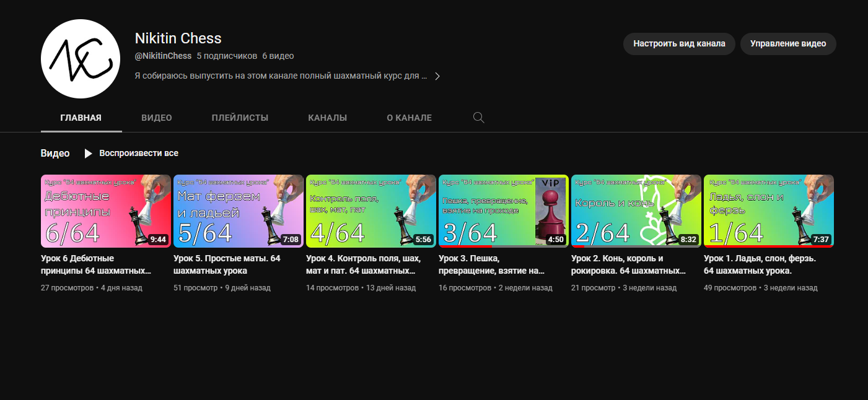Open the channel search magnifier icon
This screenshot has width=868, height=400.
pyautogui.click(x=478, y=118)
